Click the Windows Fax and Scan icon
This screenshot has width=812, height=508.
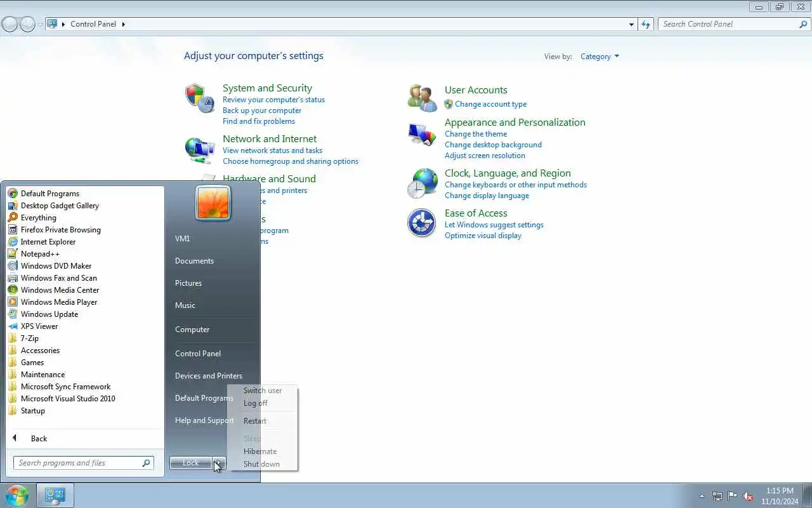click(x=13, y=278)
